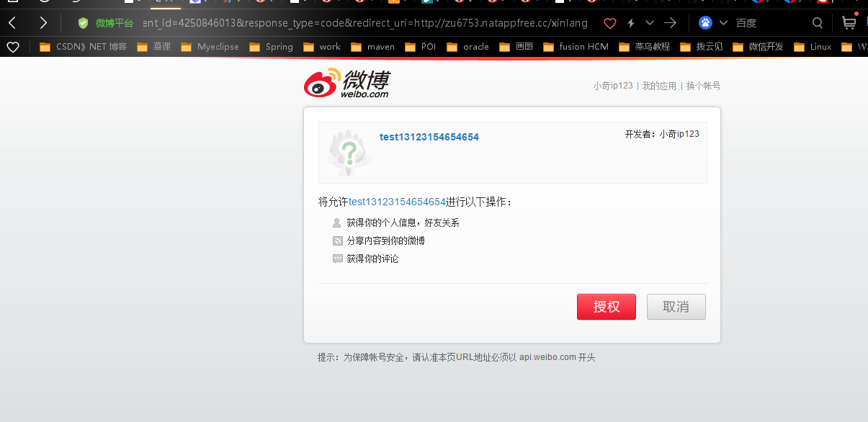Open the shopping cart icon
868x422 pixels.
tap(849, 22)
